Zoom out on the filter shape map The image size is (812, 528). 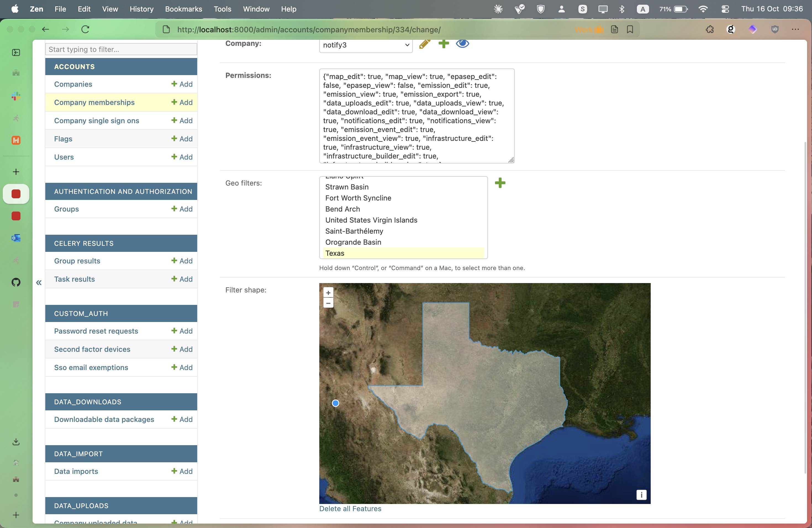click(x=328, y=303)
